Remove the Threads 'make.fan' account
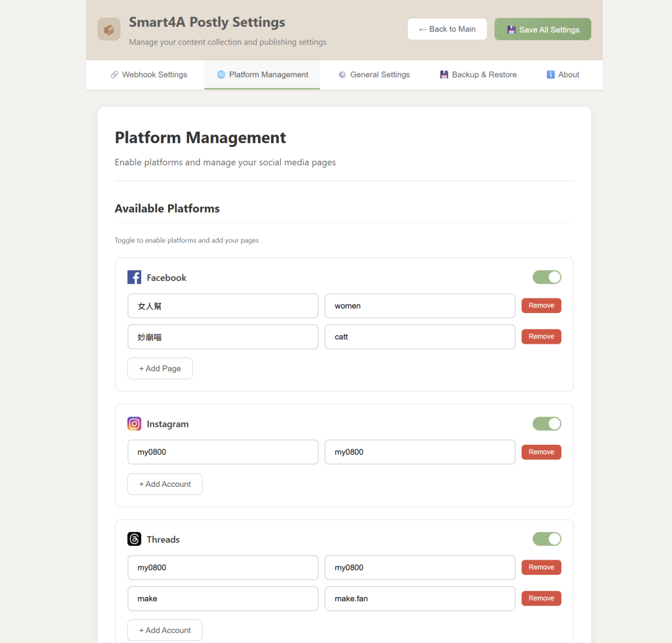 click(x=541, y=598)
